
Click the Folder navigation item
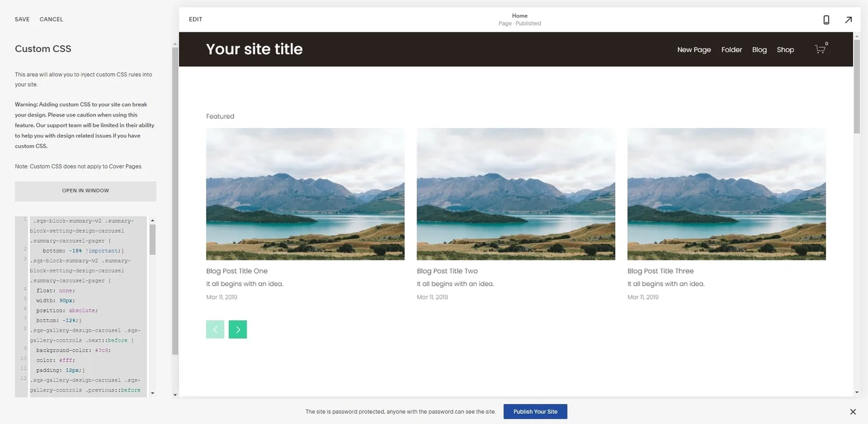(x=731, y=49)
